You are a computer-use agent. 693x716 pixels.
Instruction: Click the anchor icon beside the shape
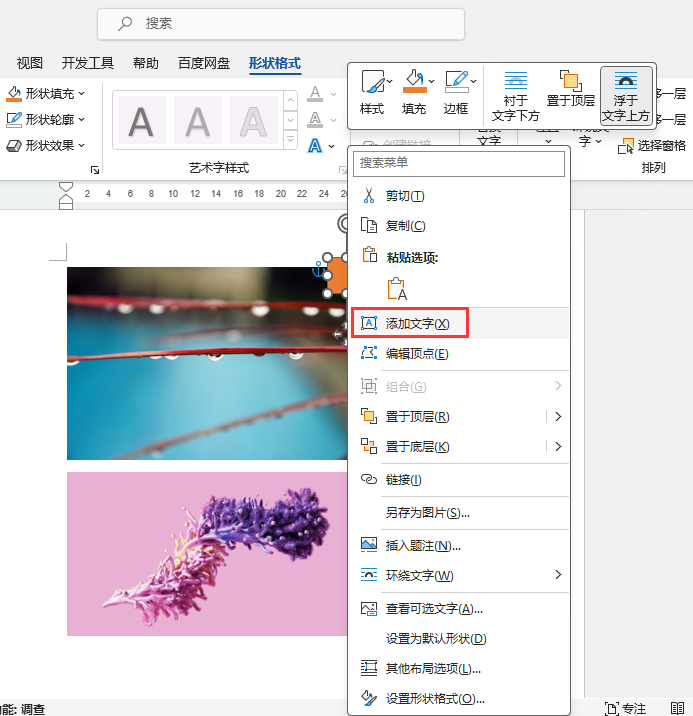pyautogui.click(x=317, y=269)
